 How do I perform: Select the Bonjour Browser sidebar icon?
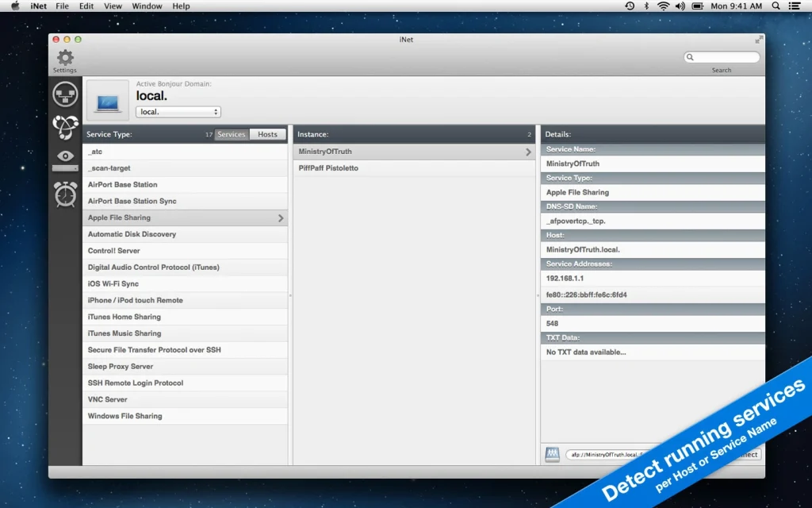tap(65, 127)
